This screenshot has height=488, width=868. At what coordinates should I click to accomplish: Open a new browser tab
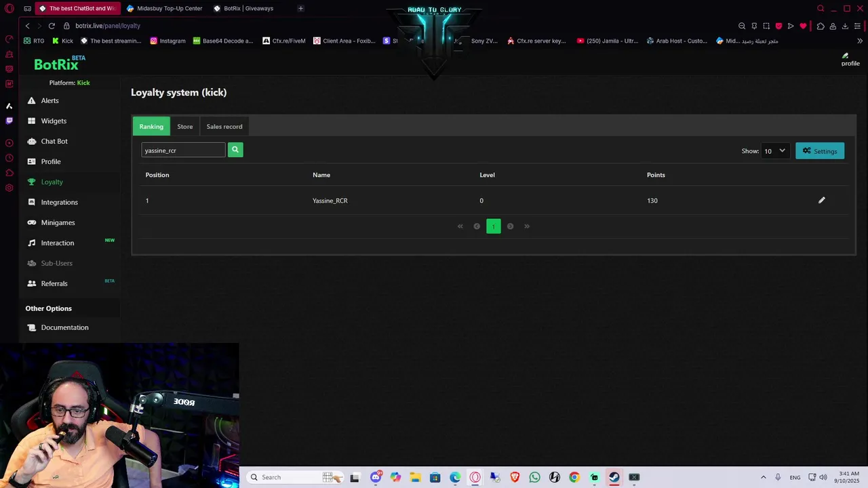pos(300,8)
